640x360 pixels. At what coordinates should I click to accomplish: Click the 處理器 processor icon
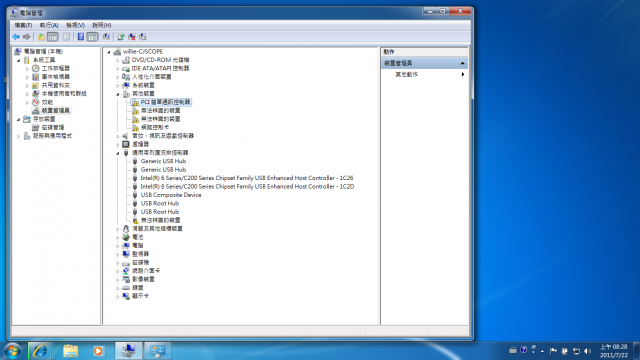coord(126,144)
